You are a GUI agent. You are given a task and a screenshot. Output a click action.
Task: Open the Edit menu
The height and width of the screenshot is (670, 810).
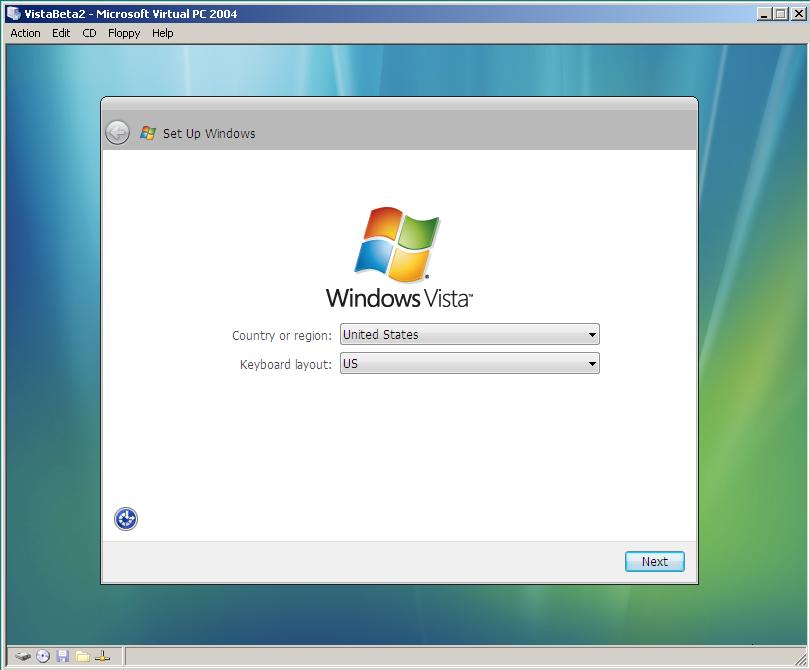pyautogui.click(x=61, y=33)
